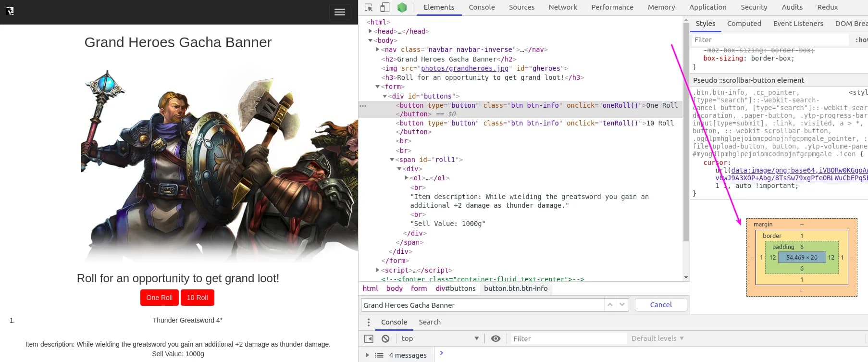Open the top context dropdown

(x=439, y=338)
